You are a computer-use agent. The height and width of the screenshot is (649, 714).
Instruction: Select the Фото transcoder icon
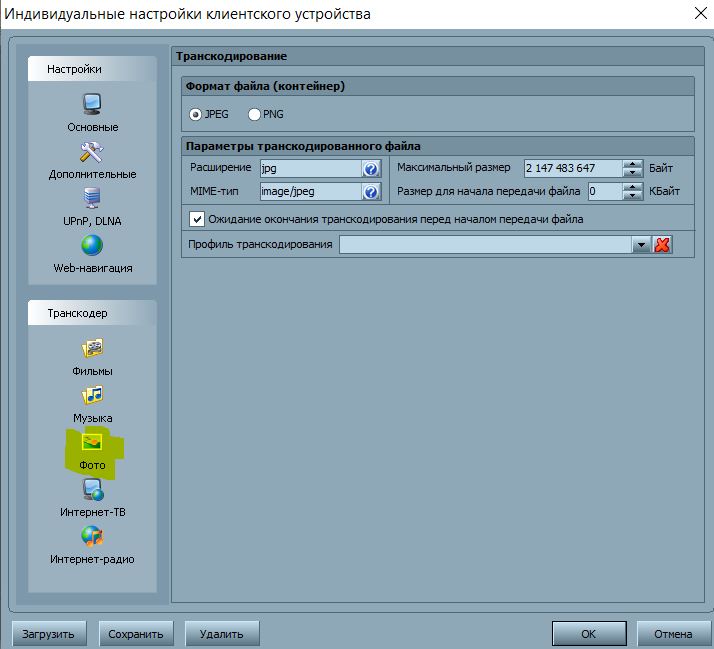pyautogui.click(x=92, y=443)
